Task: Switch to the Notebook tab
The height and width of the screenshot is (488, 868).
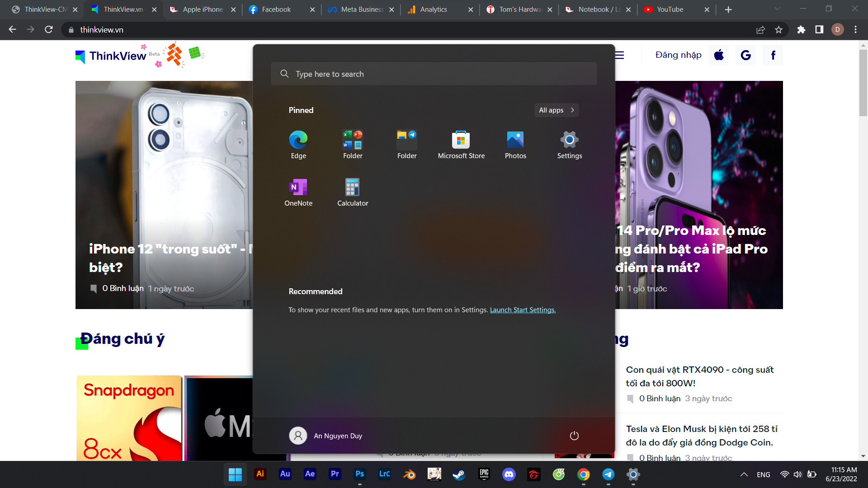Action: point(599,9)
